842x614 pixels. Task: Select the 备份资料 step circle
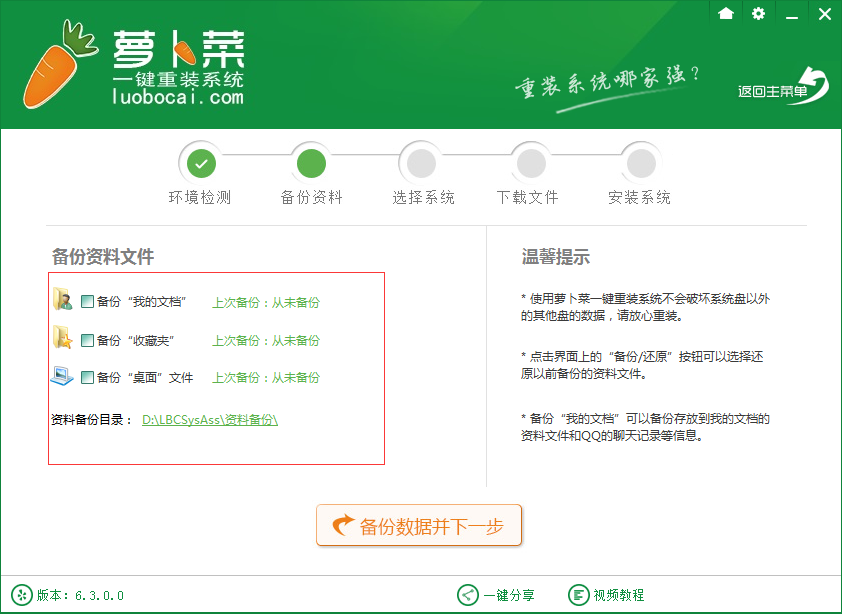311,163
